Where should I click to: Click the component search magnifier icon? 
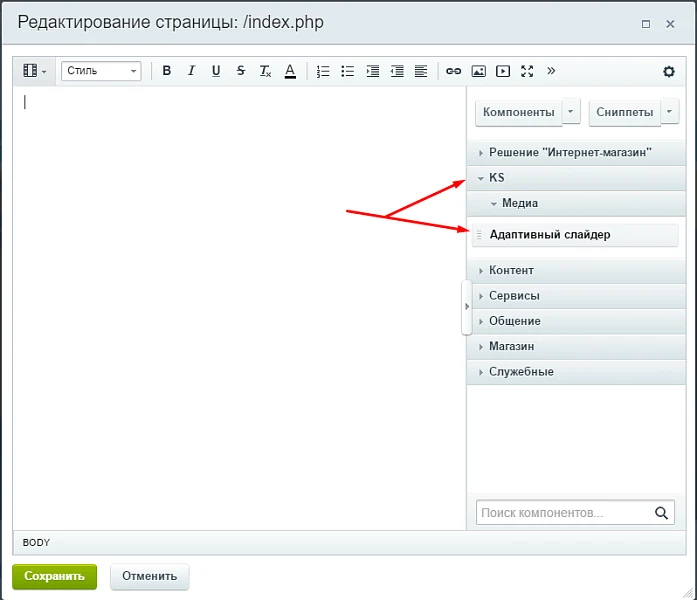pyautogui.click(x=661, y=513)
